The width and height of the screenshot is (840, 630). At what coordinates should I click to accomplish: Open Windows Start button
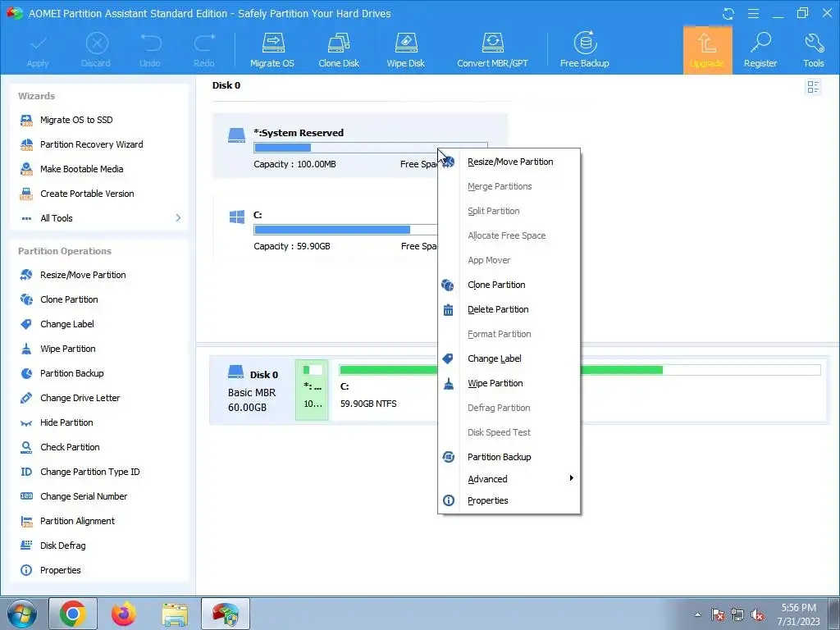[x=21, y=614]
